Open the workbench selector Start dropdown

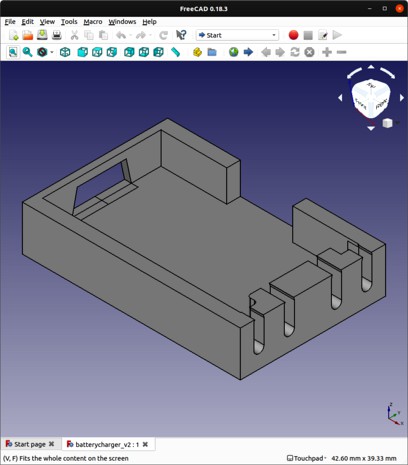237,35
